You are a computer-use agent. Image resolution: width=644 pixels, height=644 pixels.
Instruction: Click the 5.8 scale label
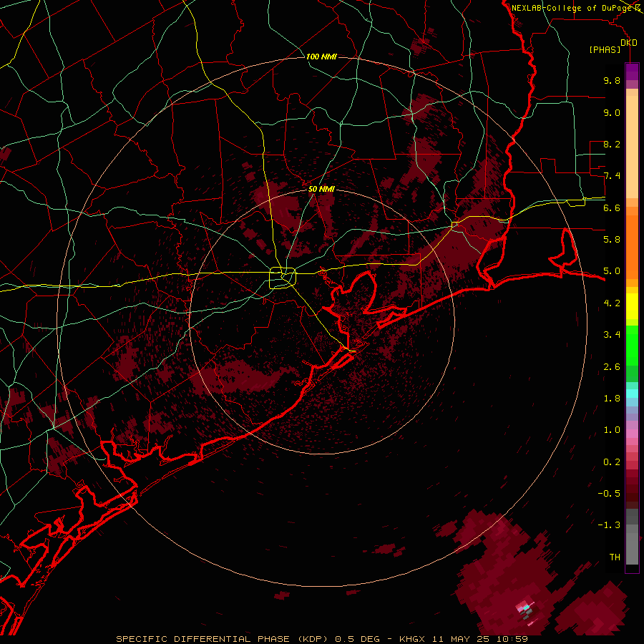(x=612, y=239)
